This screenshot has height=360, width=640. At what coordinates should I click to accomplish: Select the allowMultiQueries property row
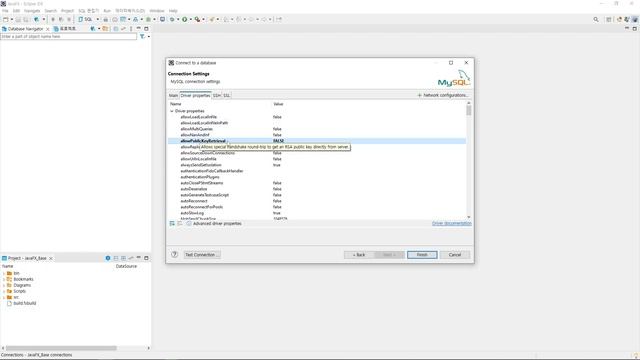click(x=317, y=129)
